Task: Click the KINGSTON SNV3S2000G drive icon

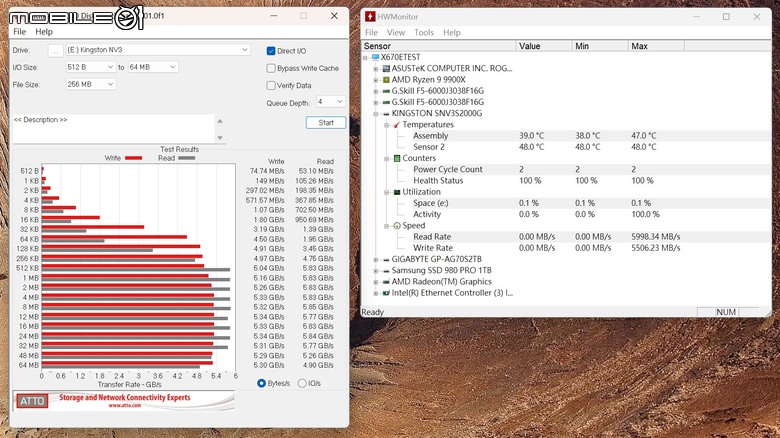Action: (386, 113)
